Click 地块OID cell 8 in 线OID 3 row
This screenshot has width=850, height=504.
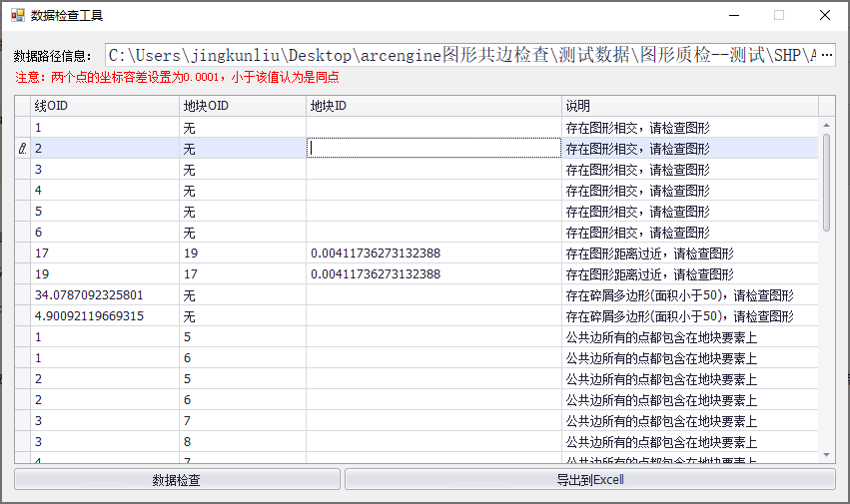pyautogui.click(x=243, y=442)
